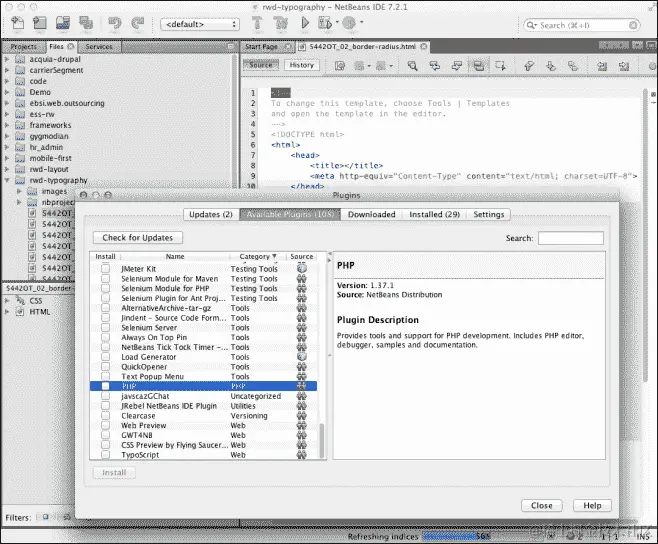Open the plugin Settings tab
This screenshot has width=658, height=544.
pos(488,214)
